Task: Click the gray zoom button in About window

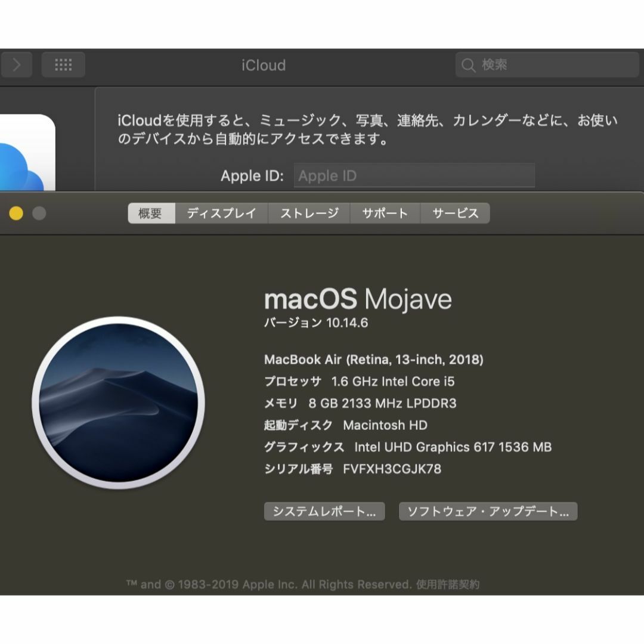Action: pos(39,213)
